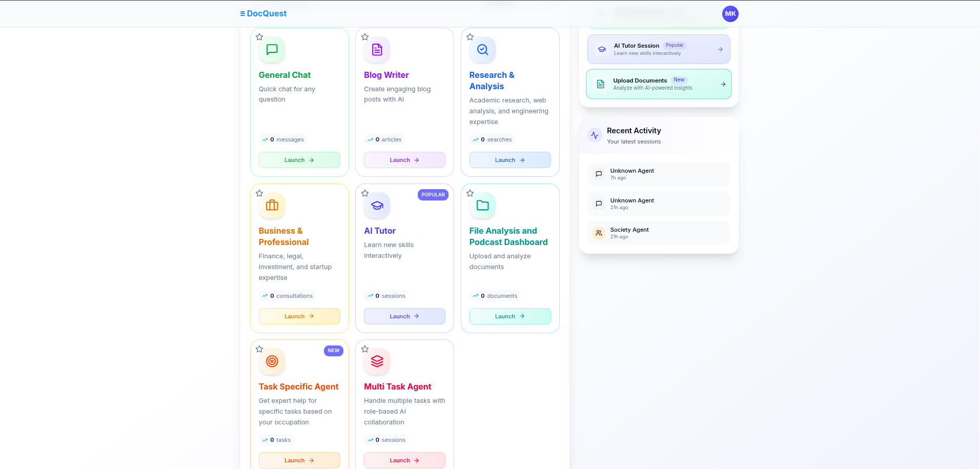
Task: Click the Recent Activity pulse icon
Action: click(x=594, y=135)
